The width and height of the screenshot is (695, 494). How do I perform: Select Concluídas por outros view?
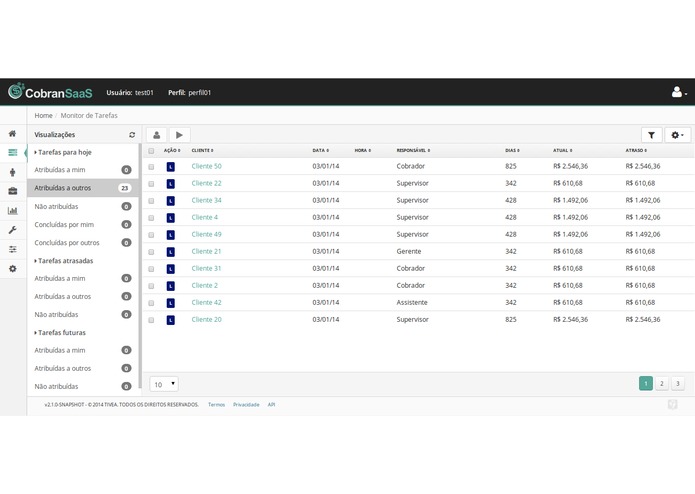pos(83,243)
